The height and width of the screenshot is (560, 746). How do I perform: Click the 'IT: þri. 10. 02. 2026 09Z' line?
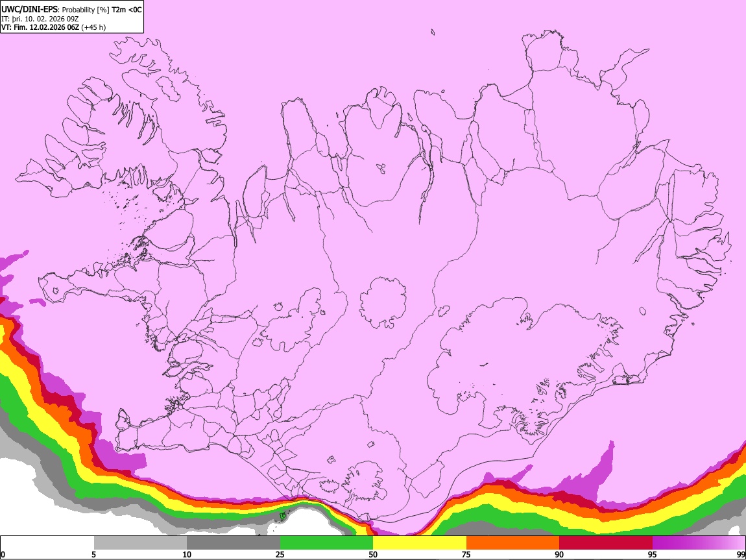40,19
